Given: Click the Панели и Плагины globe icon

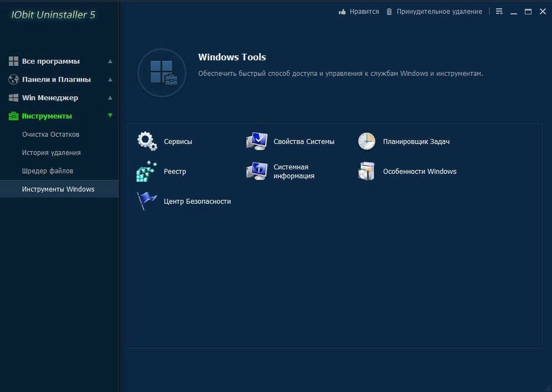Looking at the screenshot, I should 13,79.
